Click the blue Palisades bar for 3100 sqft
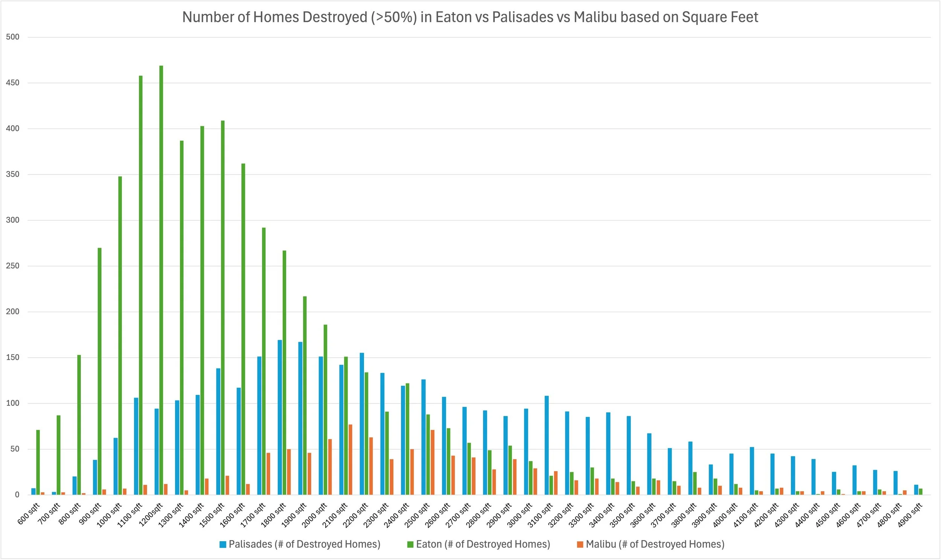 click(x=547, y=445)
